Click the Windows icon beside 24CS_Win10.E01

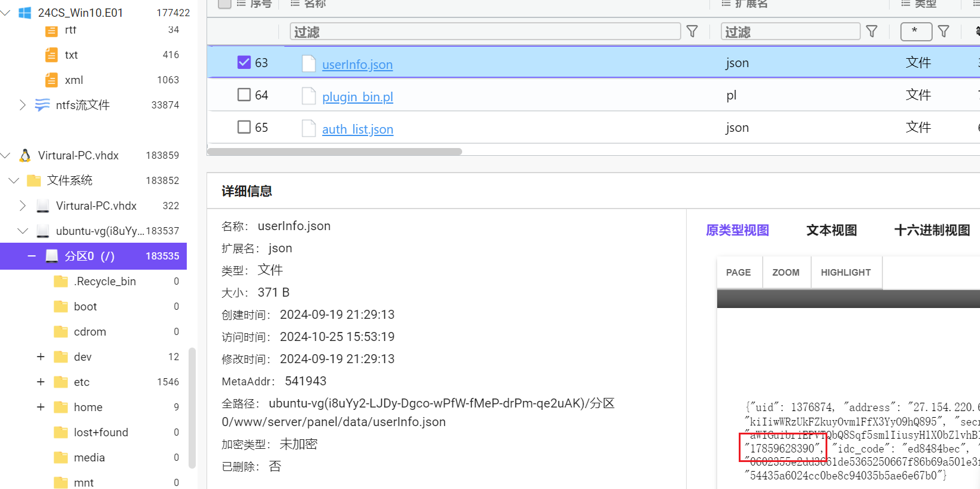(x=25, y=13)
